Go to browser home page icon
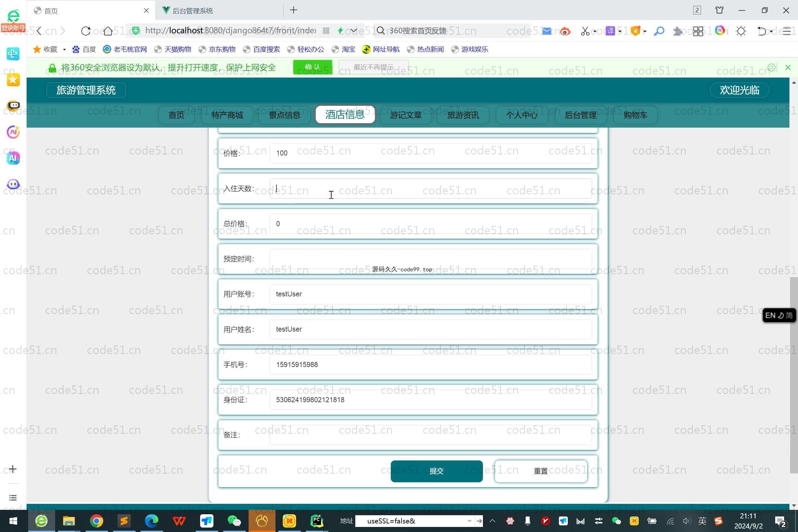This screenshot has height=532, width=798. [108, 31]
